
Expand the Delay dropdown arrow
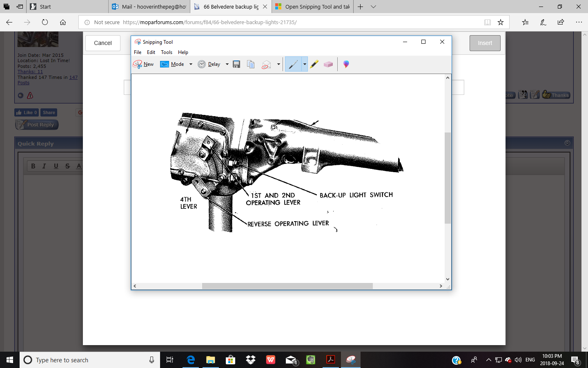coord(227,64)
